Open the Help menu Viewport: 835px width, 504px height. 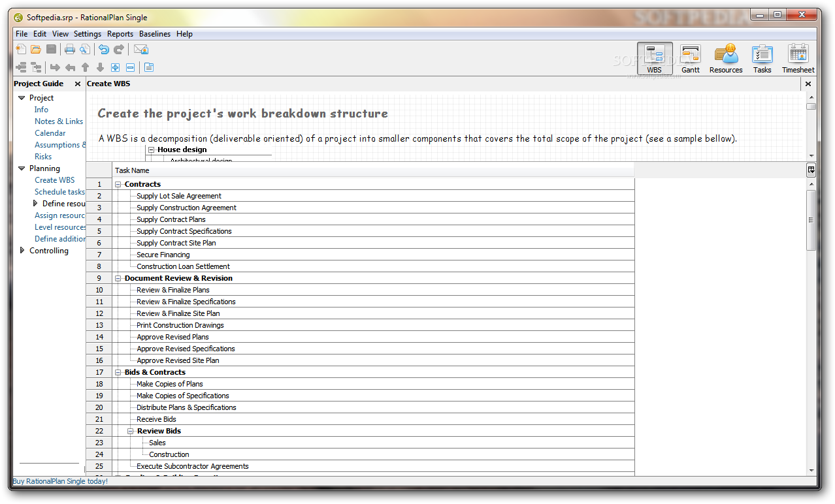tap(184, 34)
